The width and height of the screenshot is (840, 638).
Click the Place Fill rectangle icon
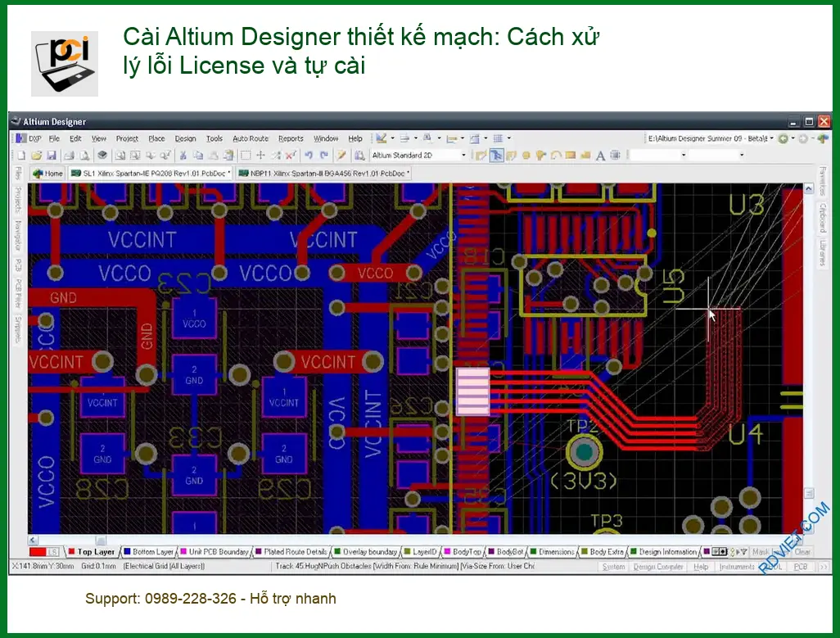point(571,156)
